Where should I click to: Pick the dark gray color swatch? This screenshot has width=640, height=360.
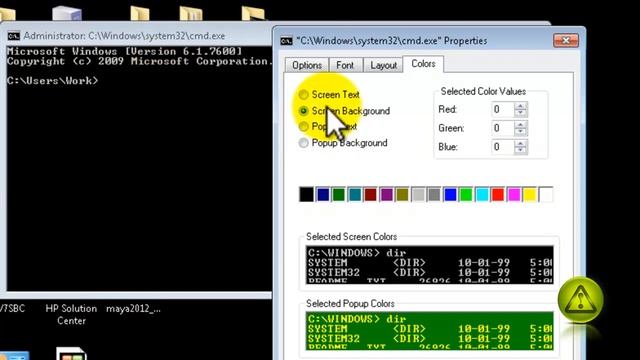coord(434,195)
